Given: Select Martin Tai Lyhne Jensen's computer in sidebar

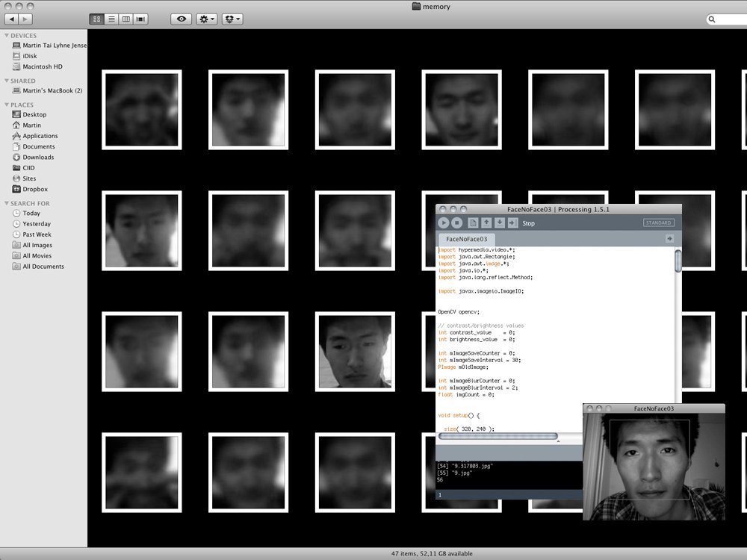Looking at the screenshot, I should [49, 46].
